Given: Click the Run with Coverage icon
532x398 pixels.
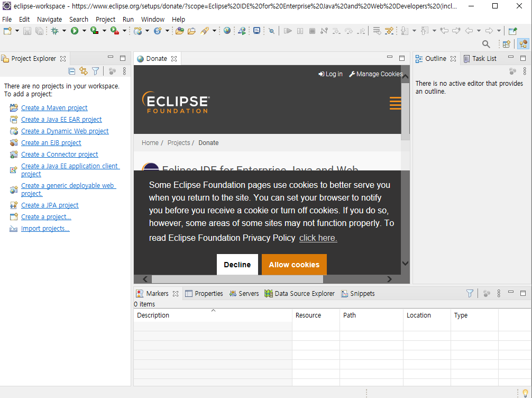Looking at the screenshot, I should point(94,31).
